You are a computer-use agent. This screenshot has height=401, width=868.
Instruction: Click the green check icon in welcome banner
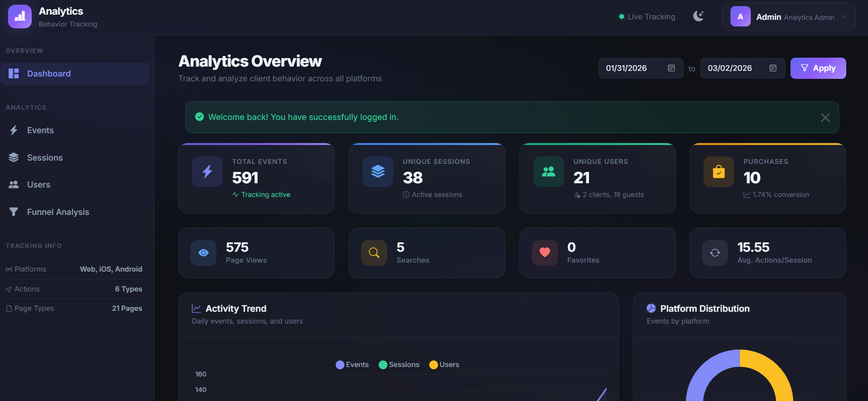(200, 117)
